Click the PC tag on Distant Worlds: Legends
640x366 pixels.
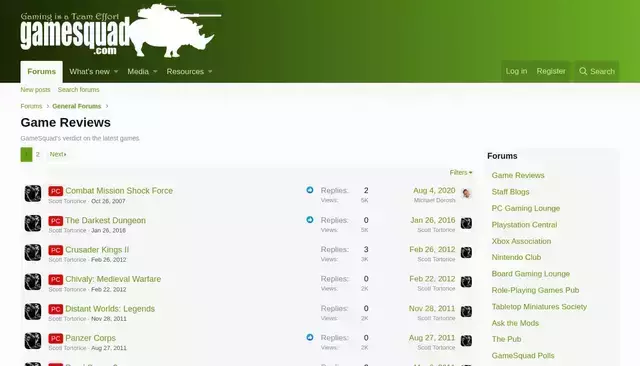tap(56, 309)
